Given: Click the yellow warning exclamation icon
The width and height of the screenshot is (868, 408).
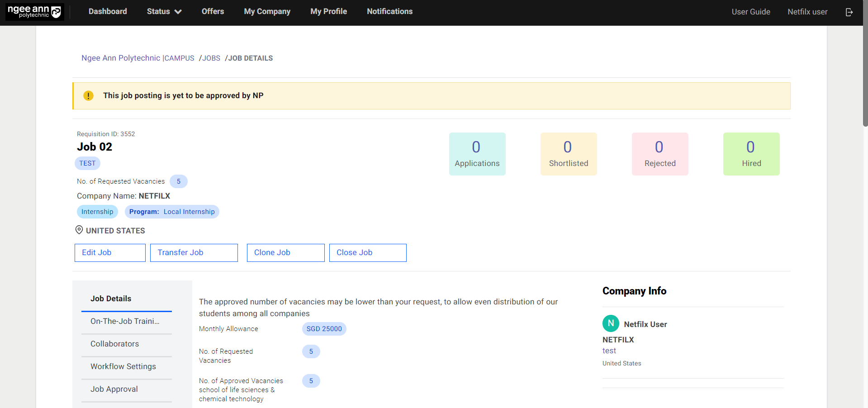Looking at the screenshot, I should (88, 96).
